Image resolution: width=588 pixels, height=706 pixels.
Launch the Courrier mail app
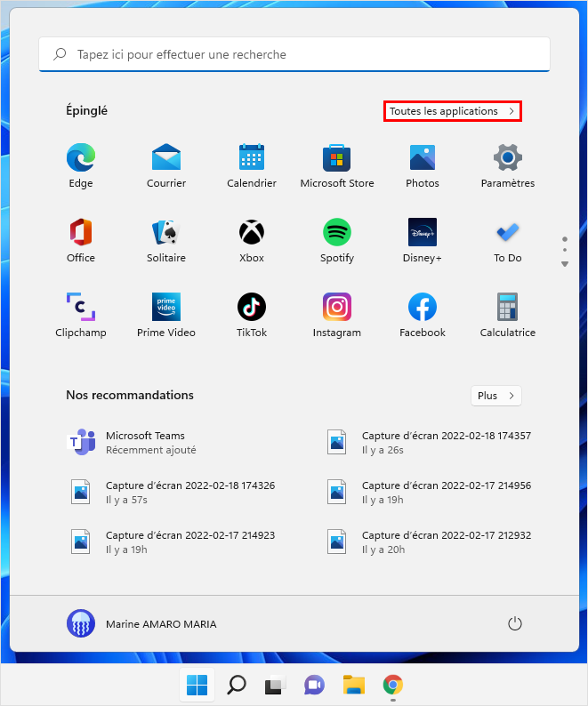[166, 165]
